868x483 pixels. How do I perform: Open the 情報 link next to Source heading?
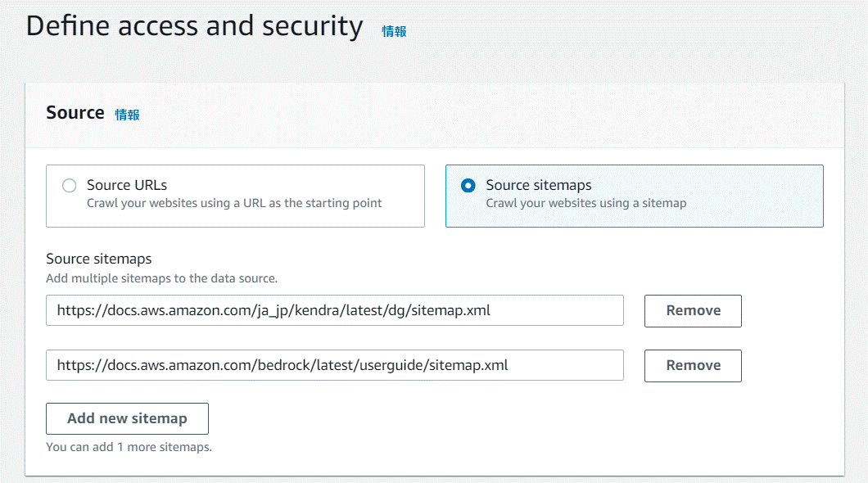pyautogui.click(x=127, y=115)
